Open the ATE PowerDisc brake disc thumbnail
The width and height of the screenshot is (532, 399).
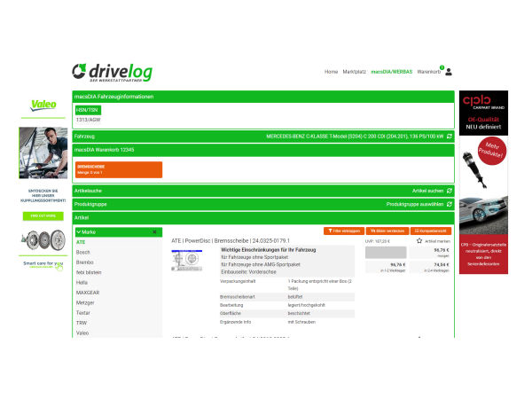click(x=187, y=260)
